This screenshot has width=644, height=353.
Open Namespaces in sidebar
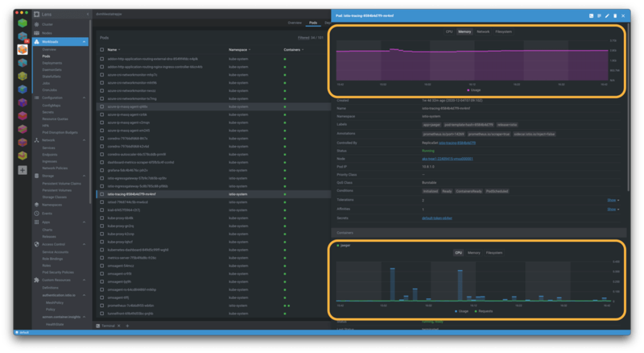(52, 205)
